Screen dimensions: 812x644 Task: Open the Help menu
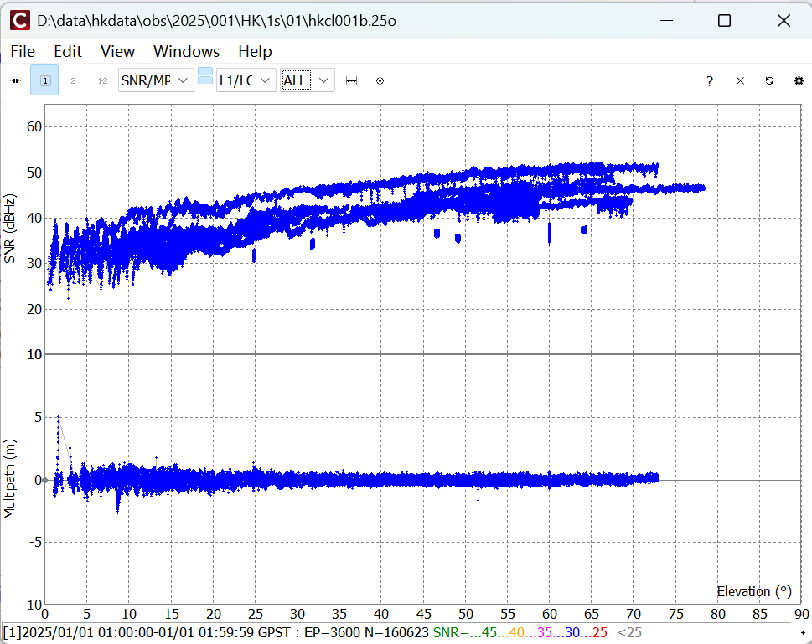[x=255, y=51]
